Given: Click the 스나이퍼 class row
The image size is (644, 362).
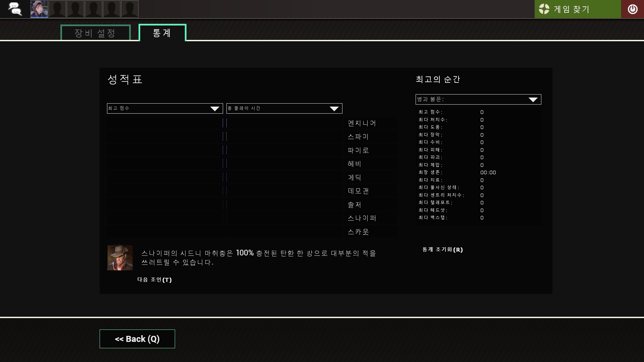Looking at the screenshot, I should pyautogui.click(x=362, y=218).
